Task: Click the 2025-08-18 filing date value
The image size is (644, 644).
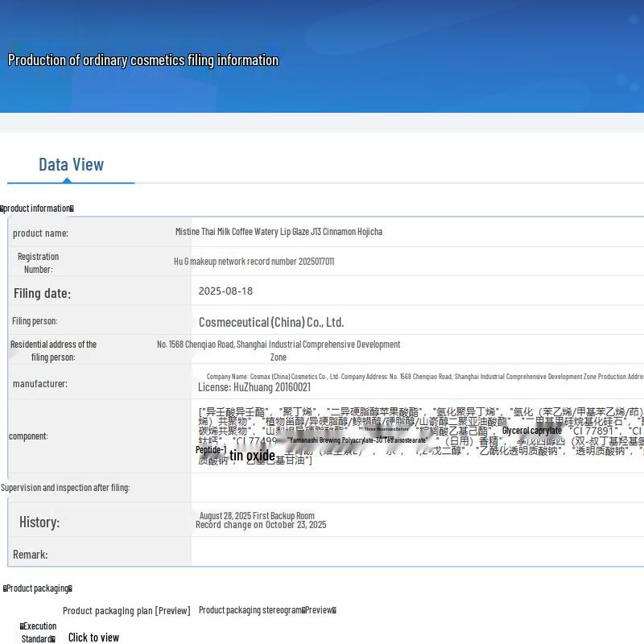Action: point(225,291)
